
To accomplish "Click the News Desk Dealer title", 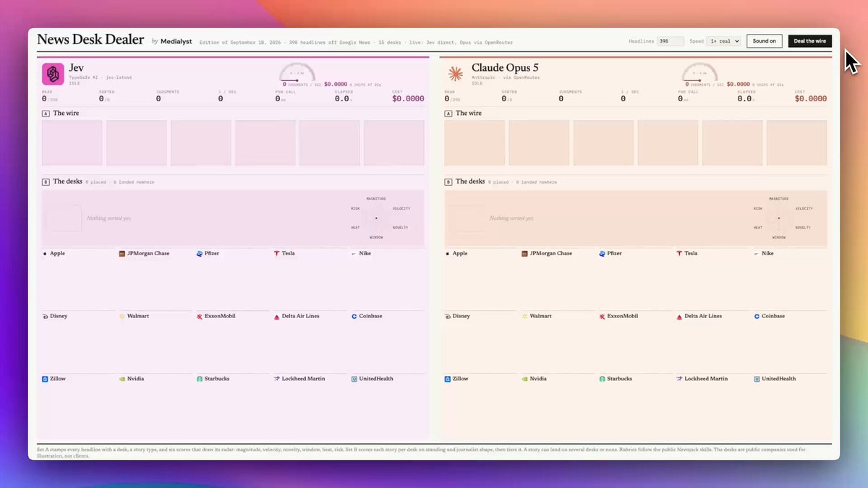I will point(90,40).
